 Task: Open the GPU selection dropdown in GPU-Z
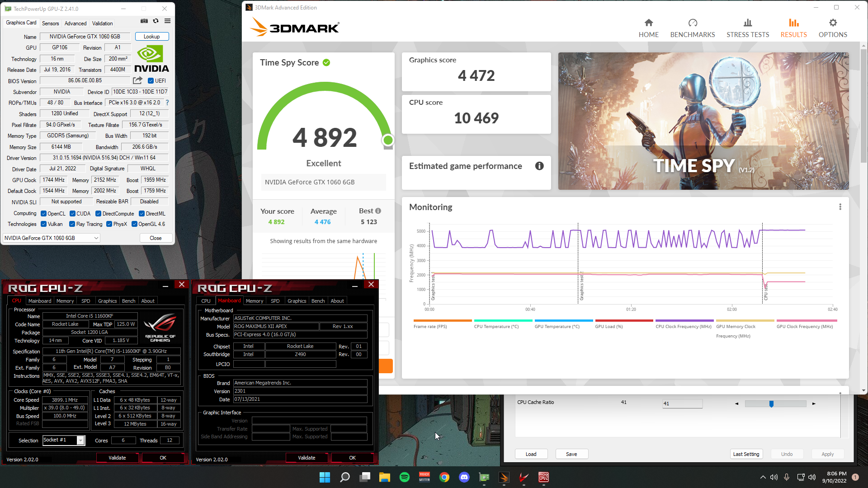click(51, 238)
